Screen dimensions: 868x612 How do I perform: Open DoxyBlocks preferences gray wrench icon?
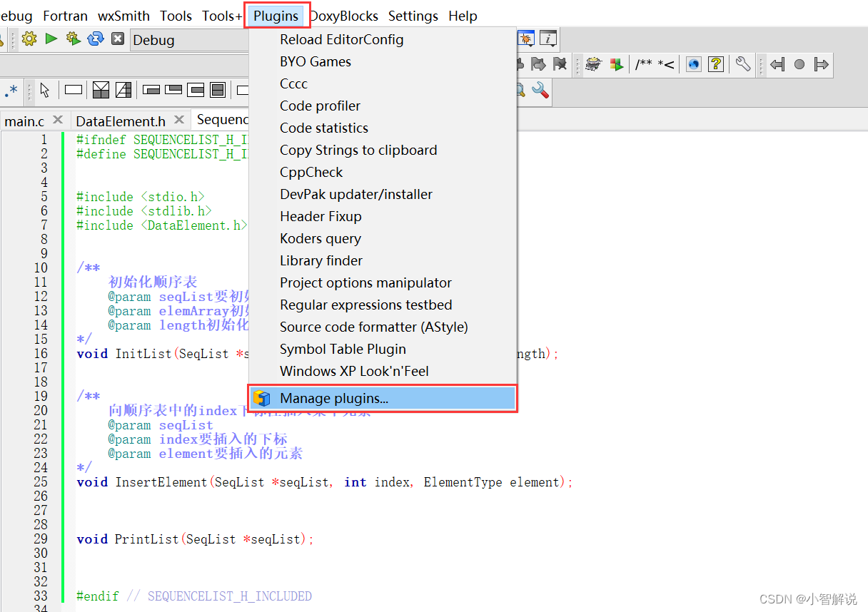pos(743,64)
